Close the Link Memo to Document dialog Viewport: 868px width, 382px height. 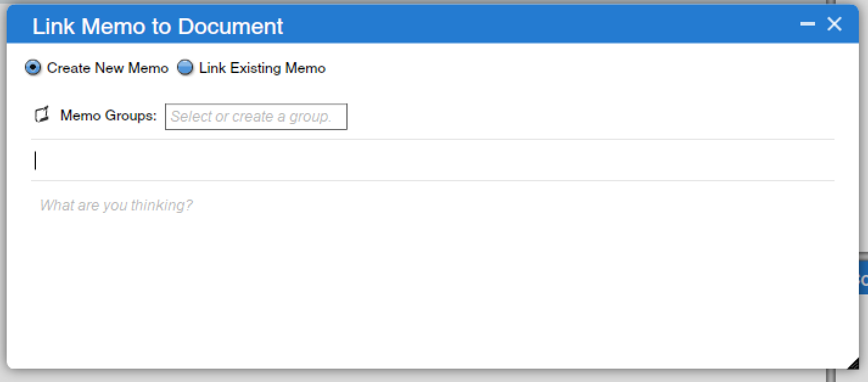[834, 24]
